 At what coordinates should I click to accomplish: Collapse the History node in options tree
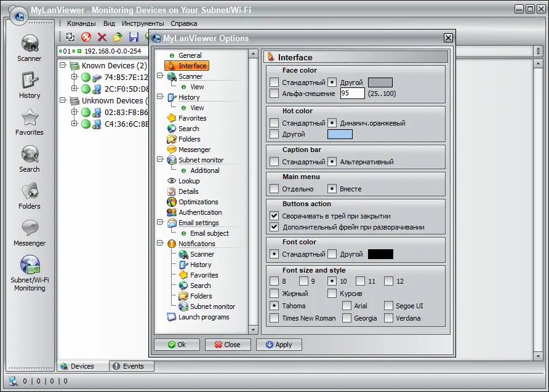(x=160, y=97)
